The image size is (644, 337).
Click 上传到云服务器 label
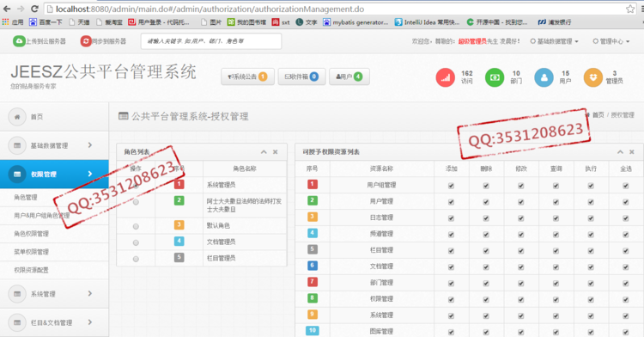click(x=46, y=41)
